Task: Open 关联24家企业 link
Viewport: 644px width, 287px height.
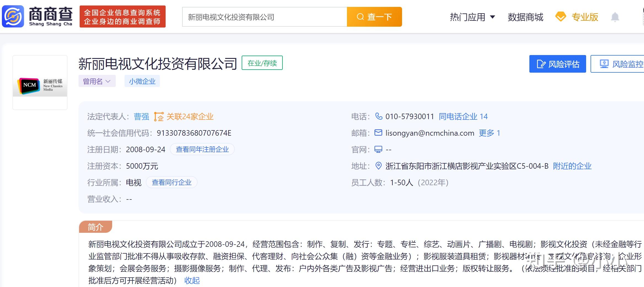Action: pos(190,117)
